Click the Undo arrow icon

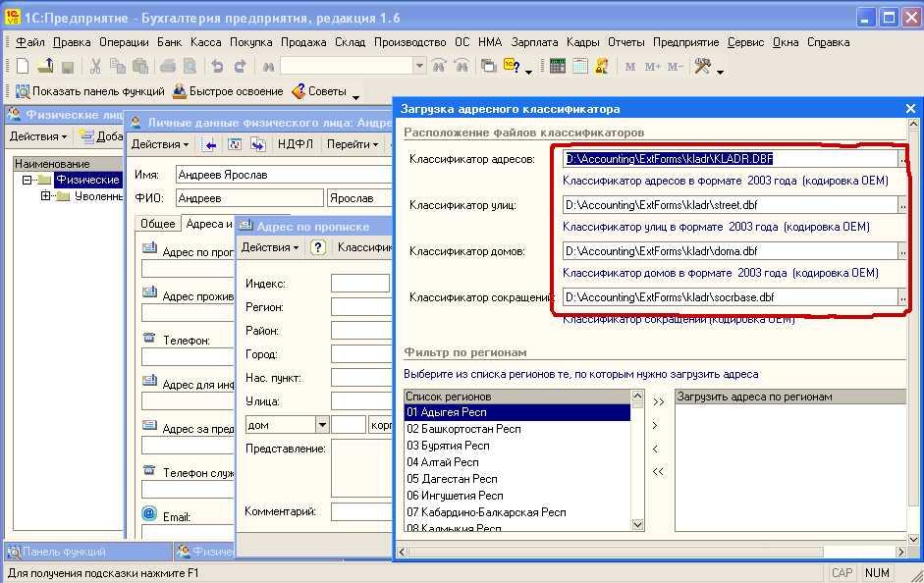click(x=217, y=67)
